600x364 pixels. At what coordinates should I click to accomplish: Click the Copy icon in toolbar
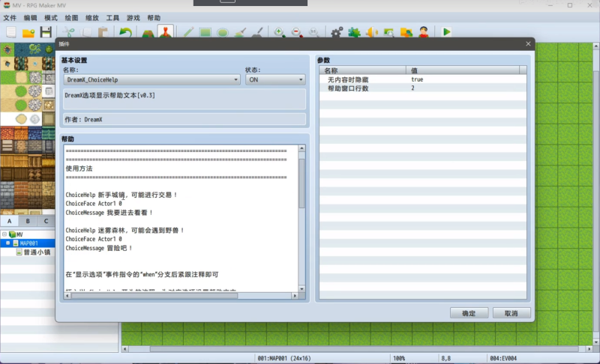point(86,32)
